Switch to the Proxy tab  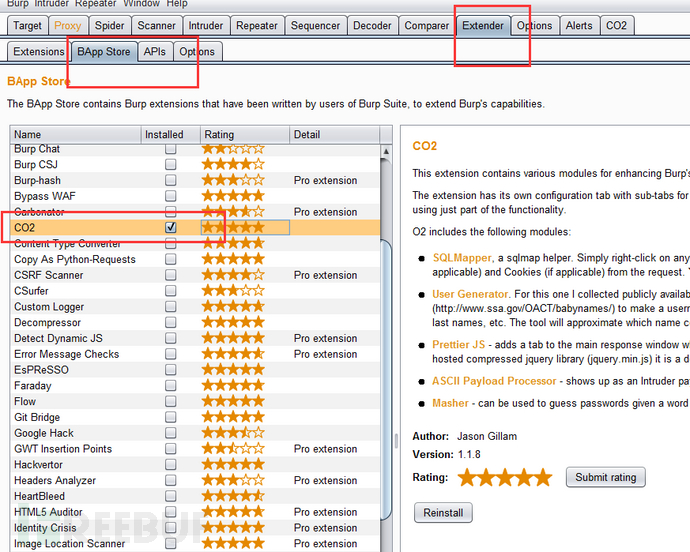(x=68, y=26)
